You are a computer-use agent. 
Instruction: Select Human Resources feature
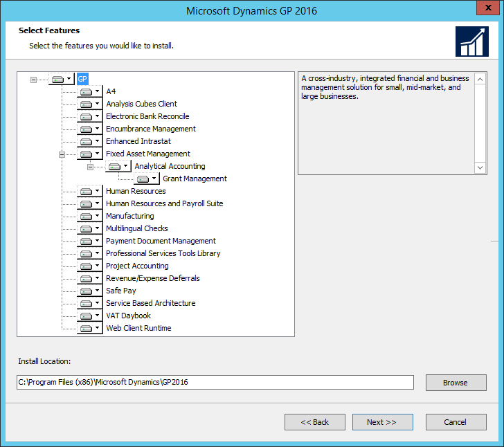coord(136,191)
